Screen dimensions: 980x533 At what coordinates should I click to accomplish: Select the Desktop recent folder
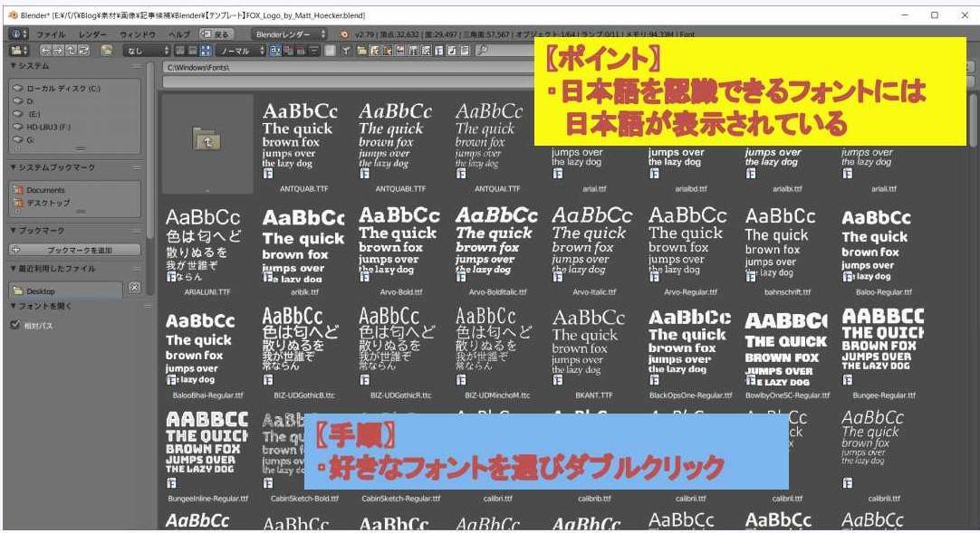coord(66,290)
